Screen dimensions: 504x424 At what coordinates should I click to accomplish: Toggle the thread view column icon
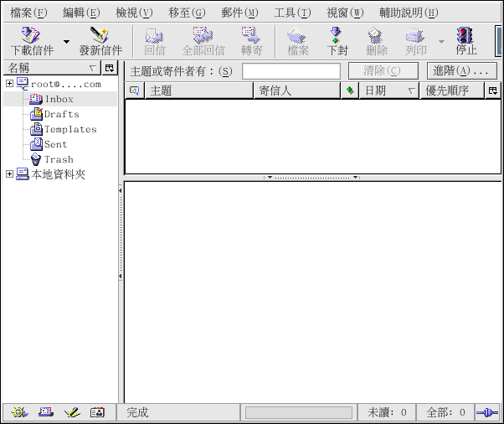[134, 90]
